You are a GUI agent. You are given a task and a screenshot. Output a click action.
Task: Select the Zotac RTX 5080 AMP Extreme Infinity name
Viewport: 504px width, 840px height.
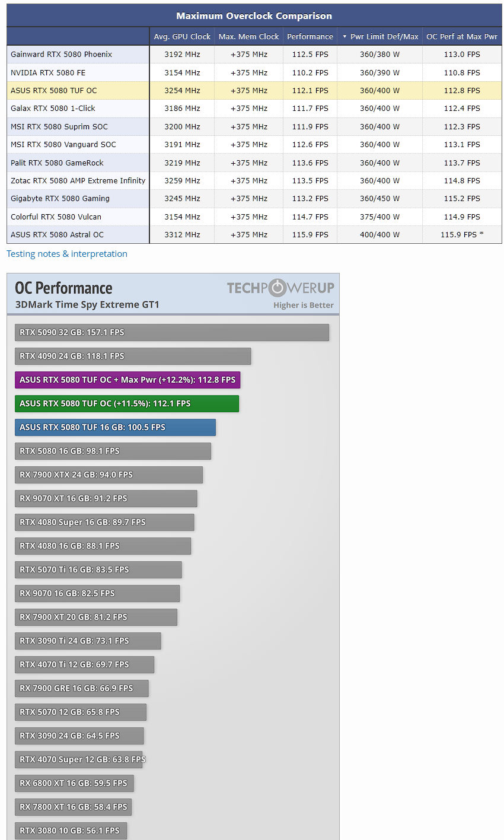point(78,181)
